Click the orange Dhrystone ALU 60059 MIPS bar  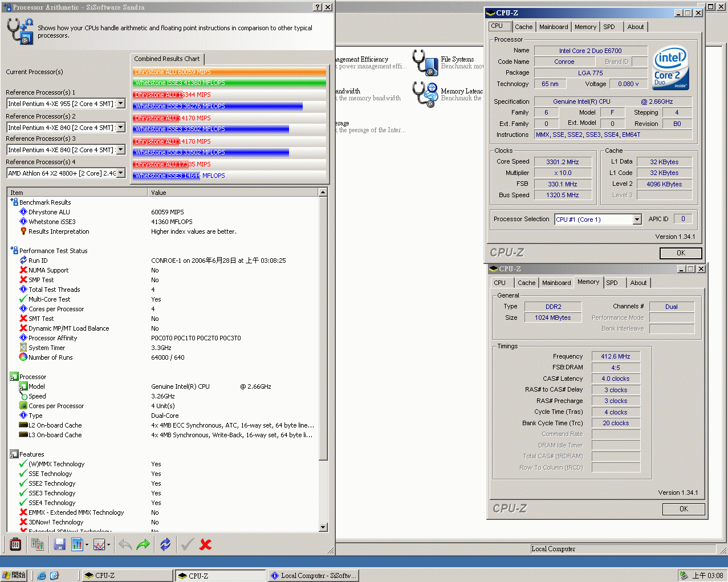[229, 72]
